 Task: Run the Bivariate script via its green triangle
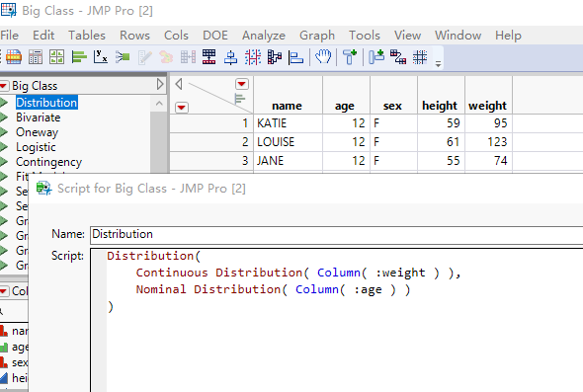(x=4, y=118)
